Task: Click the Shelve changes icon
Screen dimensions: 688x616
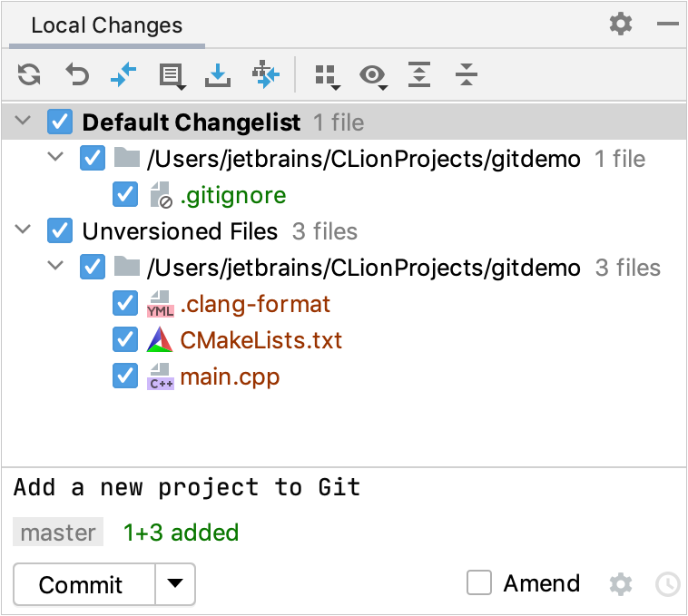Action: click(x=218, y=74)
